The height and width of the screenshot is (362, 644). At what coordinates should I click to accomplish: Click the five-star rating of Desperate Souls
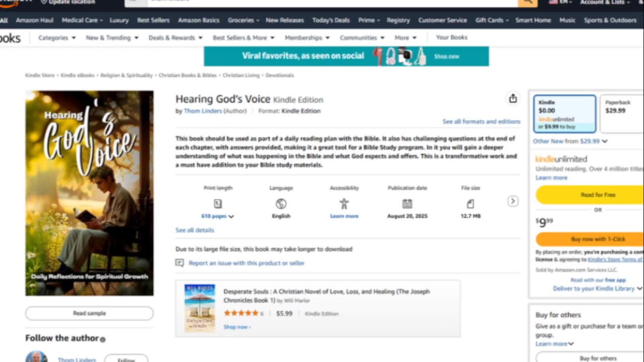pos(241,313)
